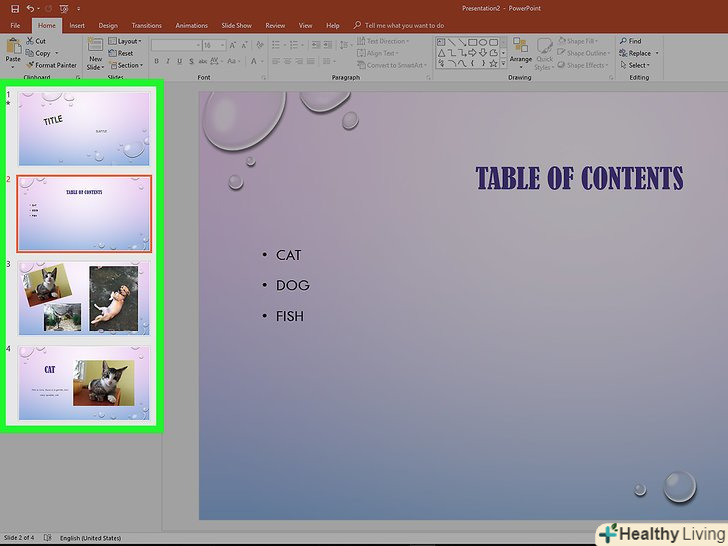Click Convert to SmartArt
728x546 pixels.
(x=391, y=65)
